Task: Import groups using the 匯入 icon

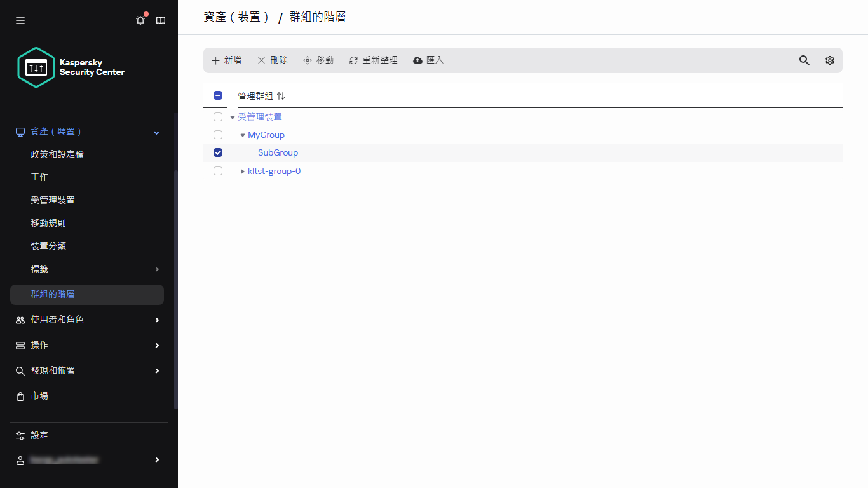Action: coord(427,60)
